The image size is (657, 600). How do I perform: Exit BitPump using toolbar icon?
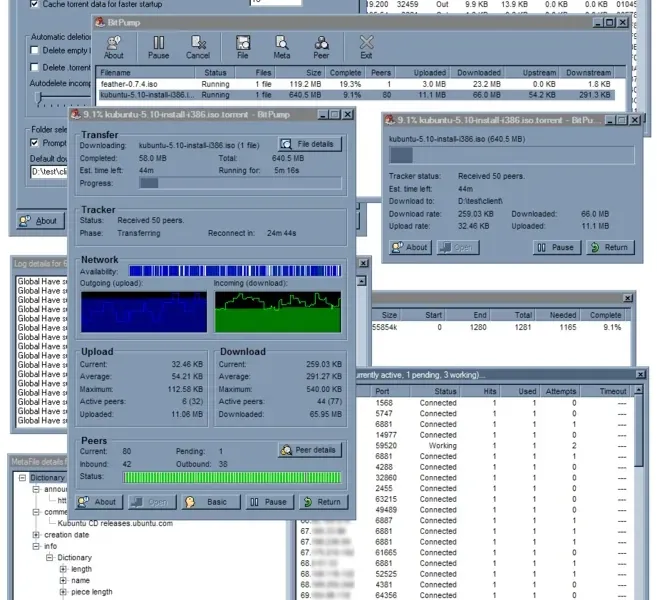366,47
